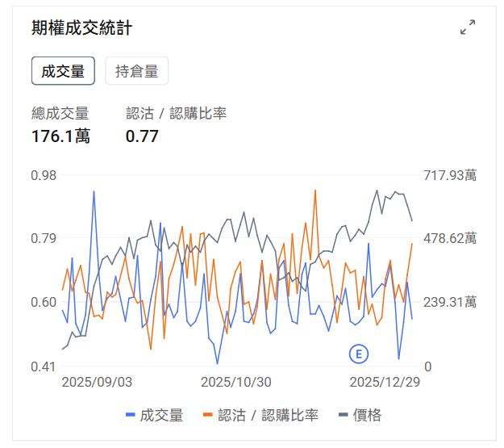Click the 0.98 left axis label
Viewport: 504px width, 448px height.
[43, 175]
